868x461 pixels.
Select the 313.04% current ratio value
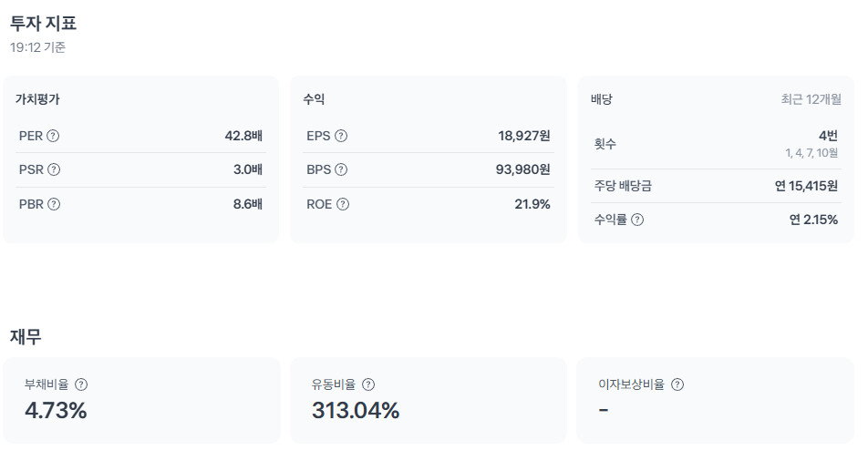pyautogui.click(x=356, y=411)
